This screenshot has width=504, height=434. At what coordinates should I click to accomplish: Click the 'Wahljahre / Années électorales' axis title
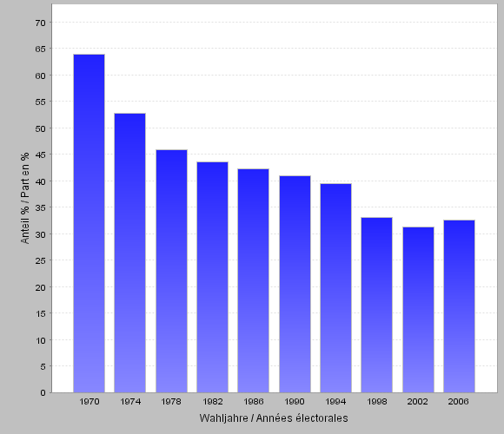coord(274,418)
